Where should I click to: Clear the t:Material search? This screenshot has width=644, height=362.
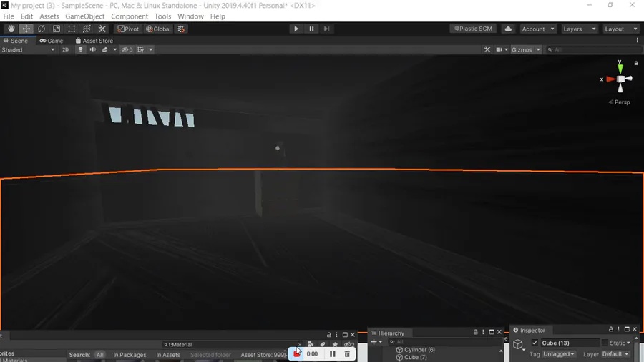(x=300, y=344)
